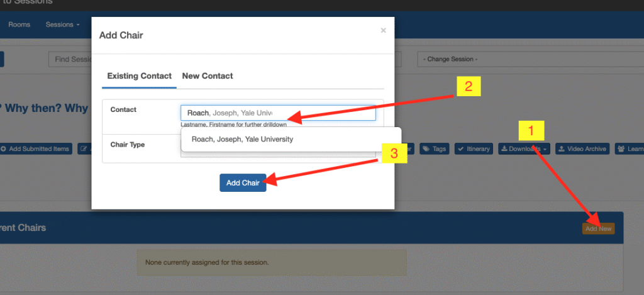The height and width of the screenshot is (295, 644).
Task: Switch to the New Contact tab
Action: (x=207, y=76)
